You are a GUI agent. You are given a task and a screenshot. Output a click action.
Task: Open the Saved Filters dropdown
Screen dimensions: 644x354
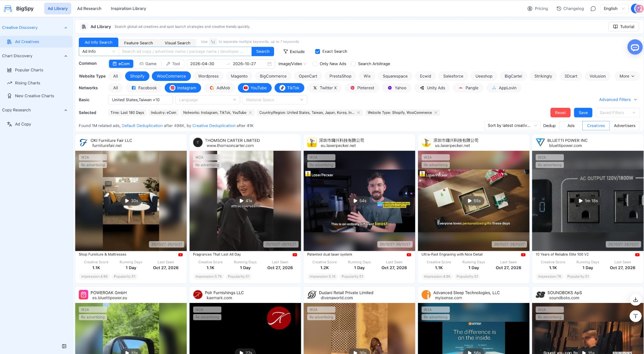[618, 113]
